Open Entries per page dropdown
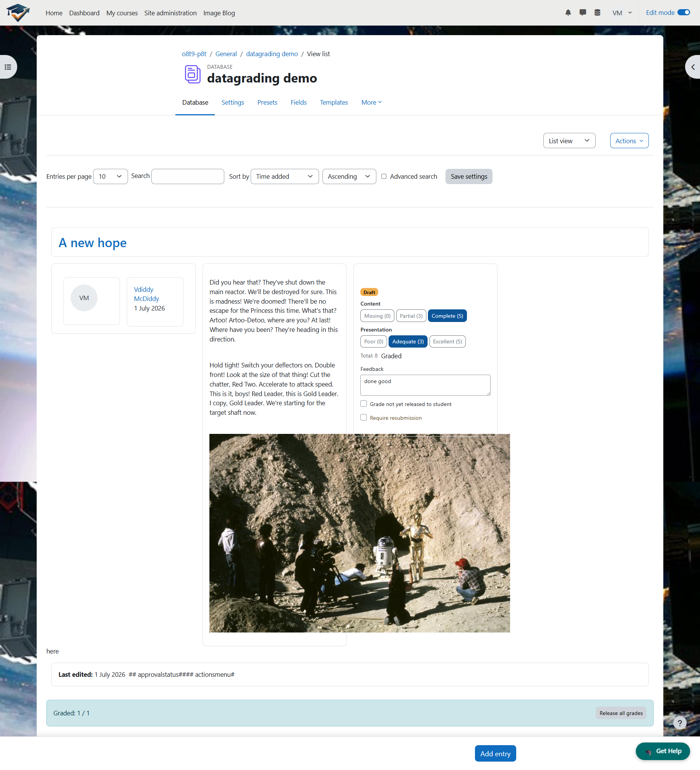The height and width of the screenshot is (770, 700). pyautogui.click(x=110, y=176)
